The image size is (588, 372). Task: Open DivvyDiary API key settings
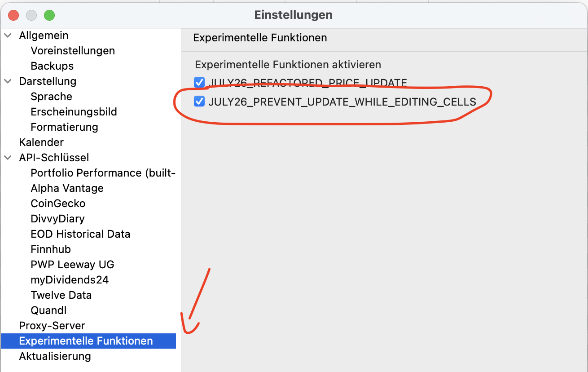point(57,219)
